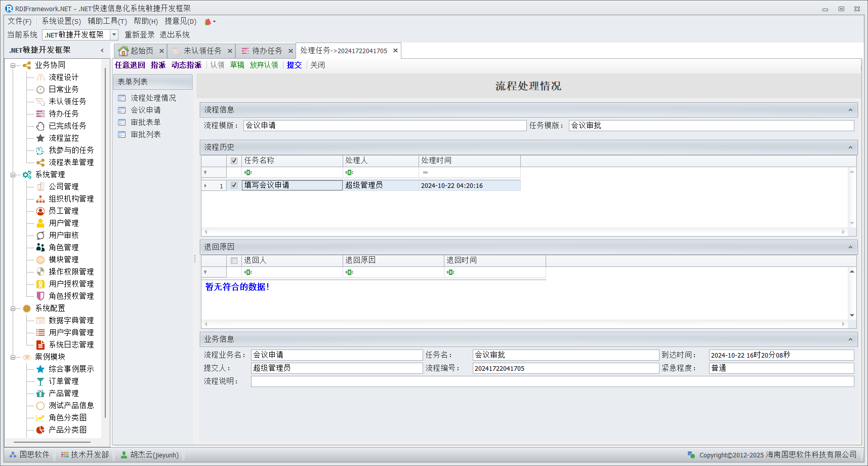Collapse the 流程信息 section
Screen dimensions: 868x466
pyautogui.click(x=850, y=110)
